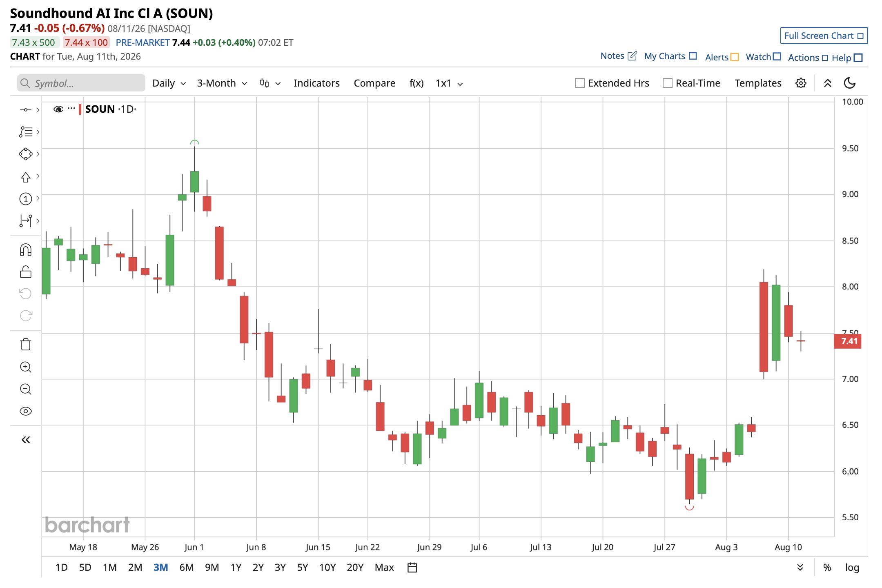Toggle SOUN series visibility eye icon

[58, 109]
